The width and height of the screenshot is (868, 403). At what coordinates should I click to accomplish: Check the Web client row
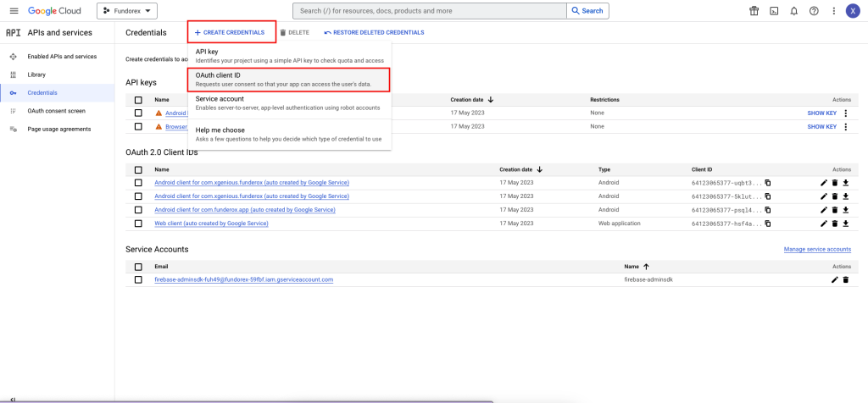click(138, 224)
